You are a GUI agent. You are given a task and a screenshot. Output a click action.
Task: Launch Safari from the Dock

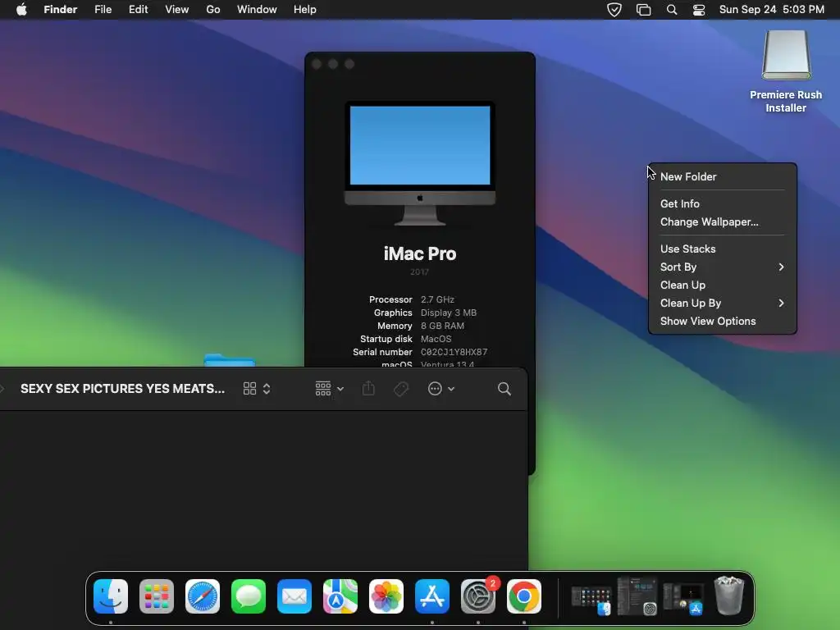(203, 596)
